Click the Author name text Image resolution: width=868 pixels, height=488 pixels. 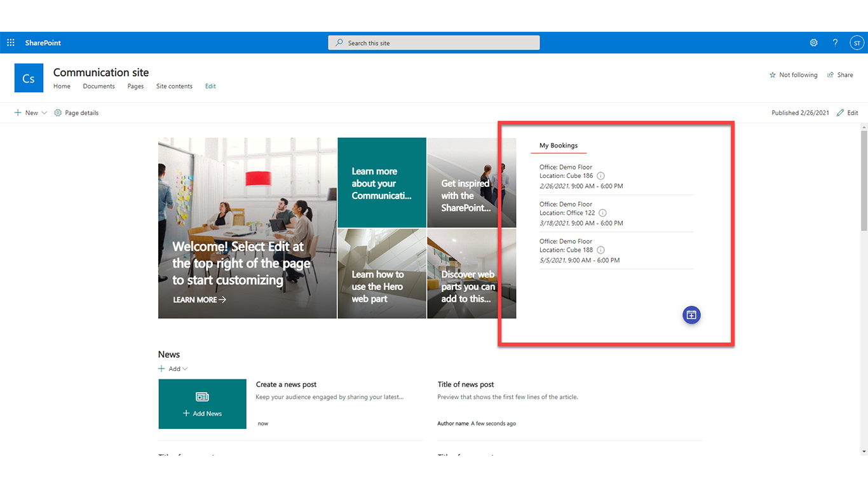[453, 423]
